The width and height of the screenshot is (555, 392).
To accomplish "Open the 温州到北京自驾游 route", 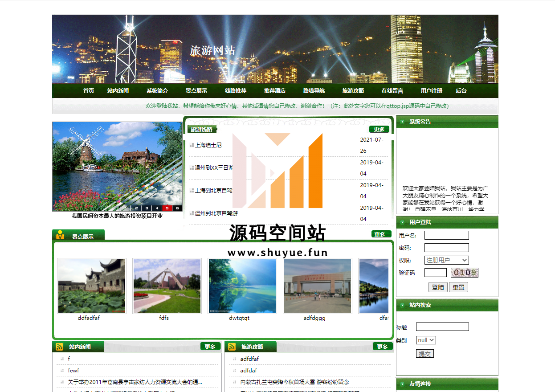I will [x=216, y=213].
